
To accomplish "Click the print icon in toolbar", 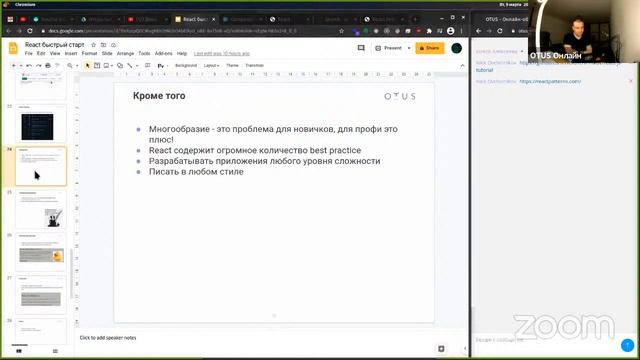I will 48,65.
